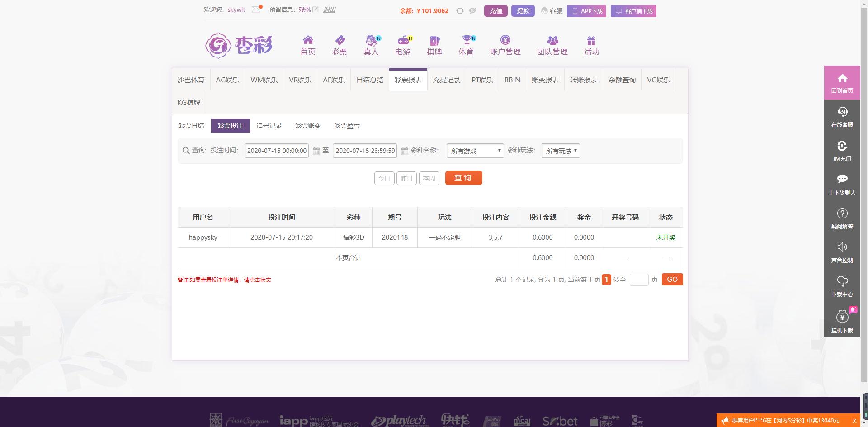
Task: Select the 追号记录 sub-tab
Action: tap(269, 126)
